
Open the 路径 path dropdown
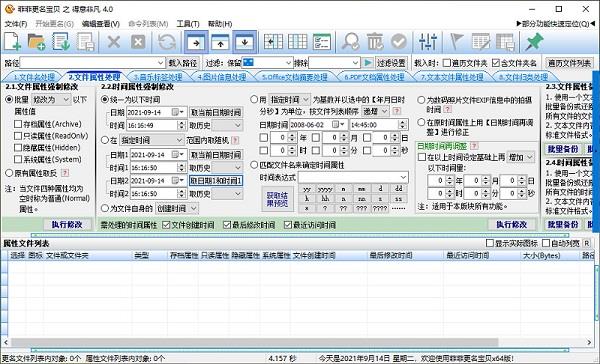tap(161, 63)
